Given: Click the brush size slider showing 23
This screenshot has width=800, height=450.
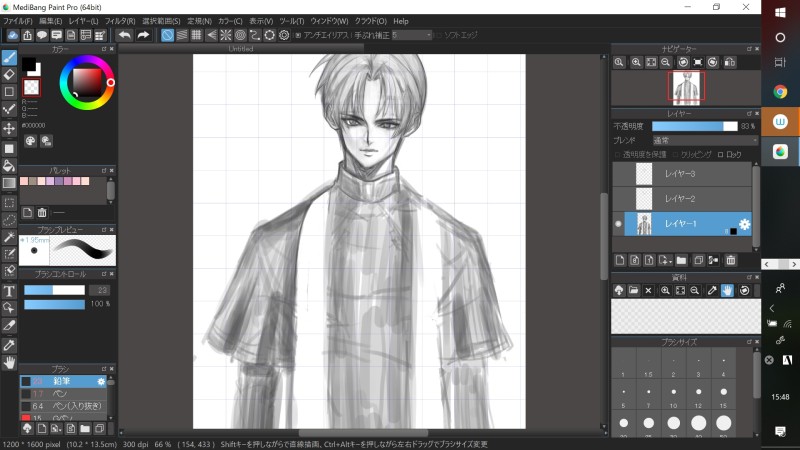Looking at the screenshot, I should [x=54, y=290].
